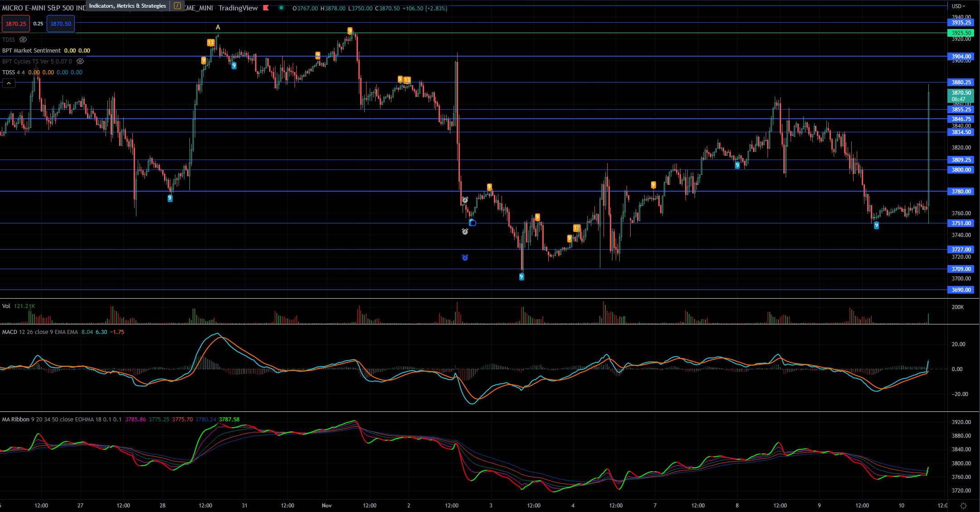Screen dimensions: 980x512
Task: Click the 3904.00 horizontal line price label
Action: [x=961, y=57]
